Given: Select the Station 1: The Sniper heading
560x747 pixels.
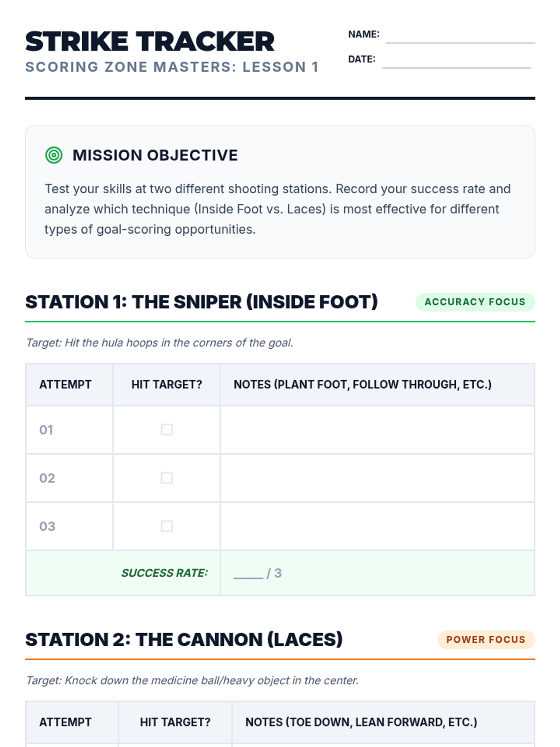Looking at the screenshot, I should click(201, 302).
